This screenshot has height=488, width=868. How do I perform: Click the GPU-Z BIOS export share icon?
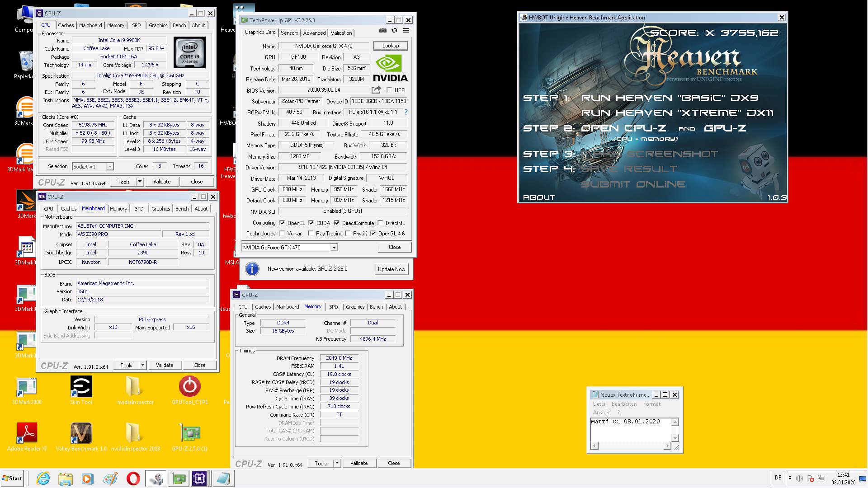click(x=376, y=90)
